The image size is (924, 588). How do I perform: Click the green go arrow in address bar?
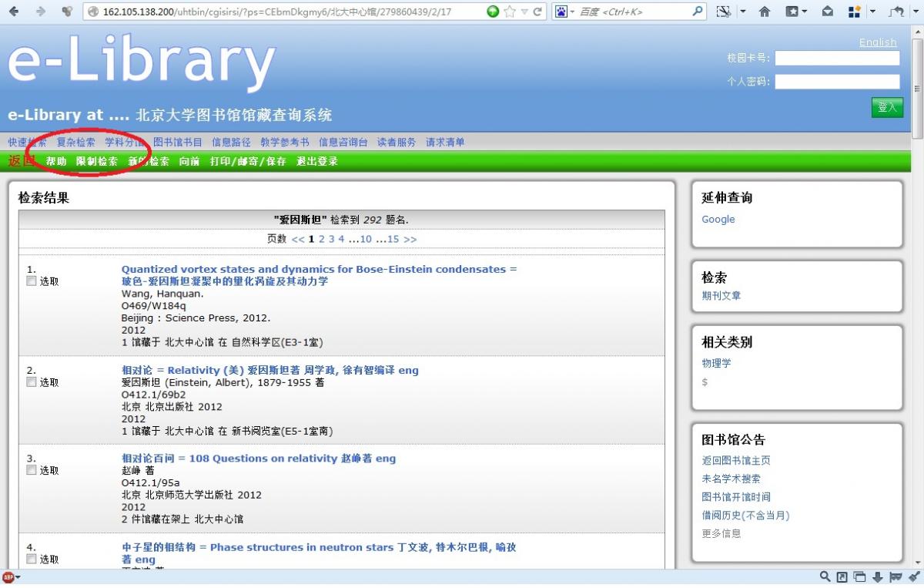(493, 12)
